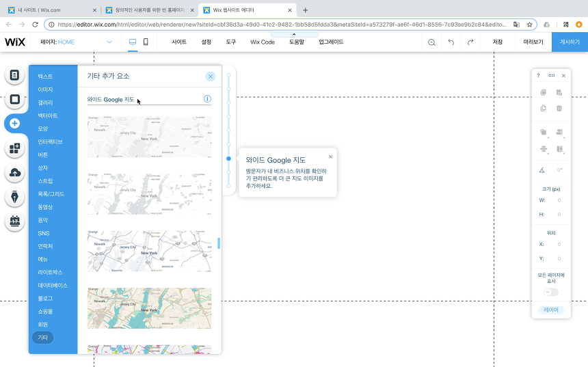Click the copy icon in floating toolbar
The height and width of the screenshot is (367, 588).
click(x=543, y=92)
